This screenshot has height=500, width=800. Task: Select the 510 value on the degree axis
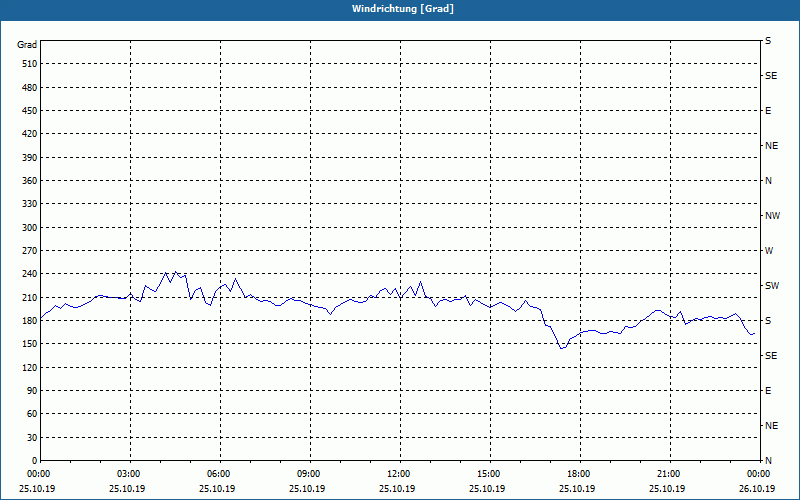pos(30,64)
